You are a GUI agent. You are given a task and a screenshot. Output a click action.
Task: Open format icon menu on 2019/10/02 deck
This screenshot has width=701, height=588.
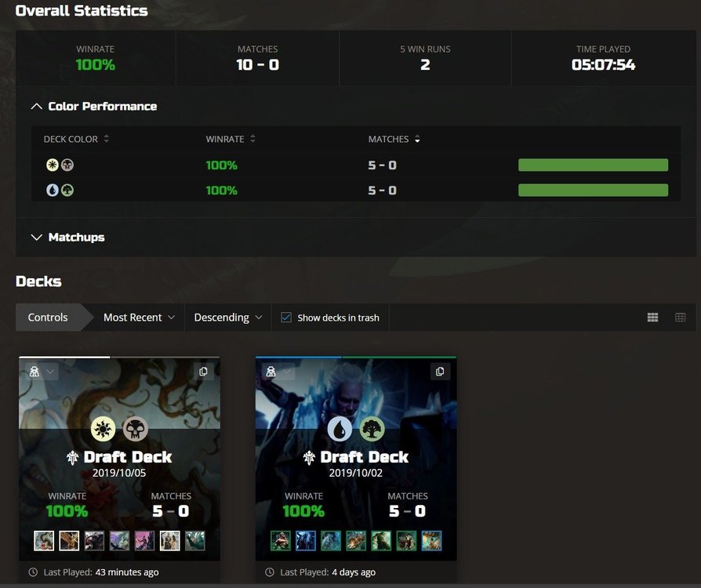pyautogui.click(x=278, y=372)
